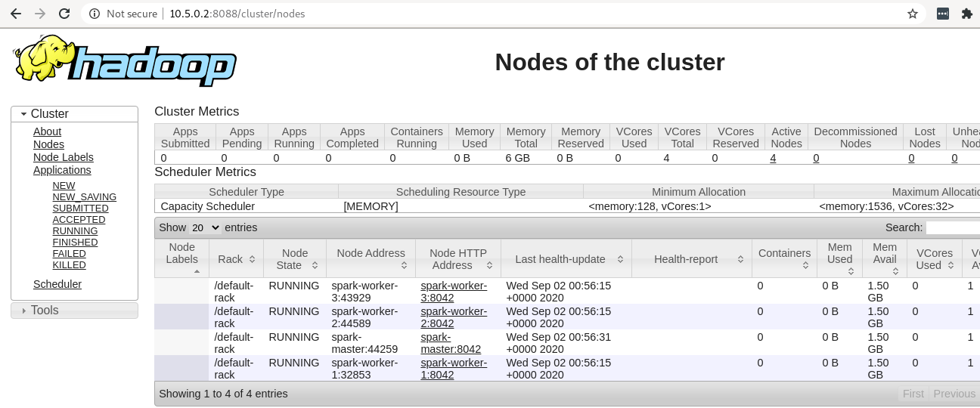Filter applications by FAILED state

pyautogui.click(x=69, y=254)
